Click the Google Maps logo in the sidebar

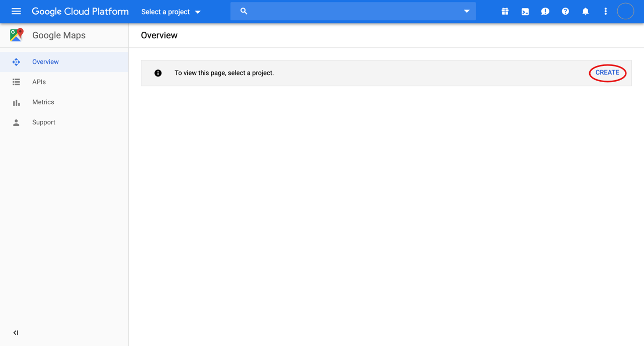pos(16,35)
